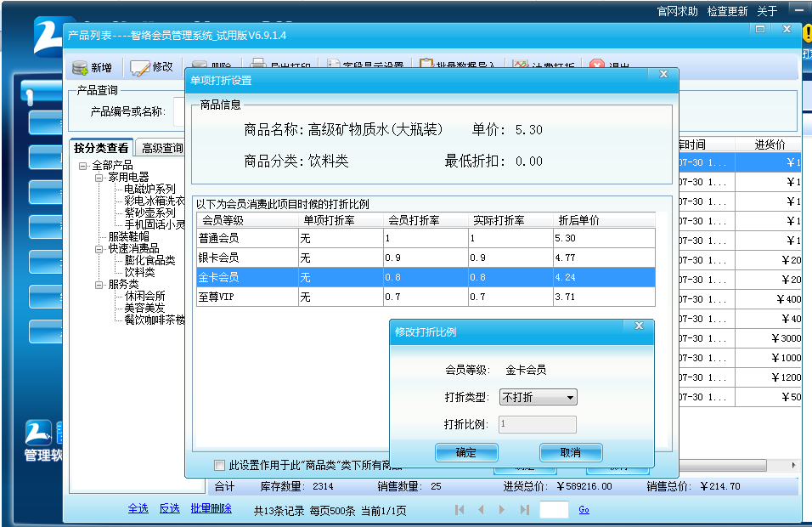
Task: Collapse the 全部产品 tree node
Action: pos(82,166)
